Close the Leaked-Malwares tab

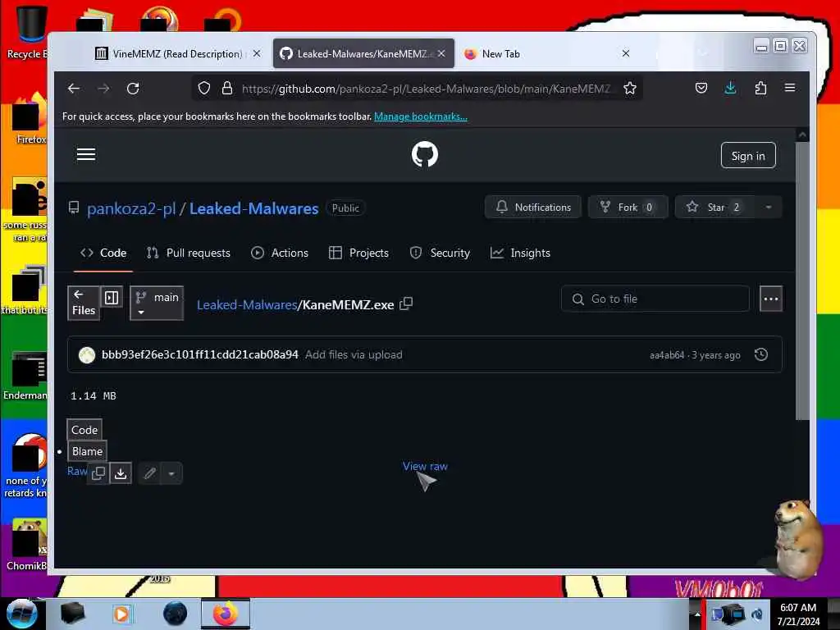coord(441,53)
